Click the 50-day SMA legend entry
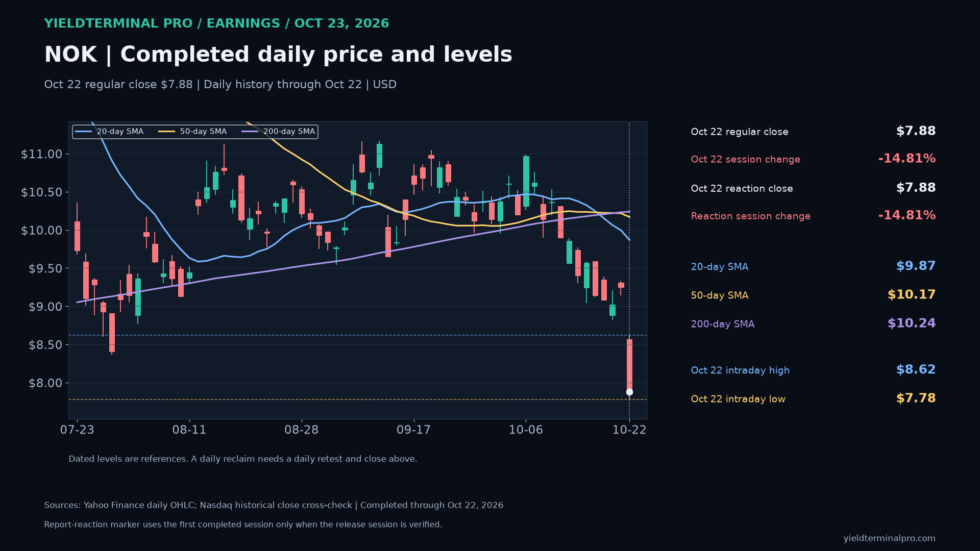Image resolution: width=980 pixels, height=551 pixels. pos(192,132)
